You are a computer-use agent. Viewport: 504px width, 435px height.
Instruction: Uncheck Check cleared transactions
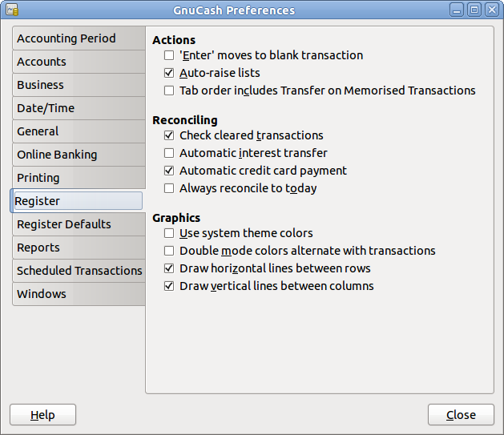pyautogui.click(x=169, y=135)
